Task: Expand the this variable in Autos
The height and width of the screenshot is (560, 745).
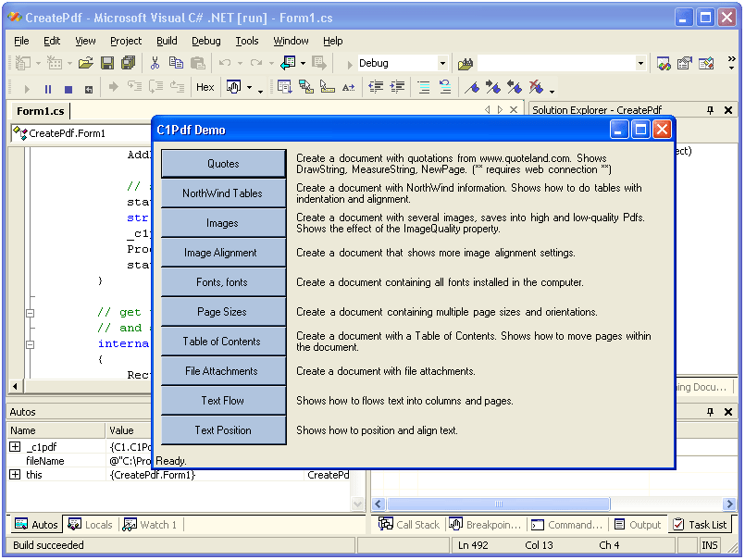Action: tap(13, 475)
